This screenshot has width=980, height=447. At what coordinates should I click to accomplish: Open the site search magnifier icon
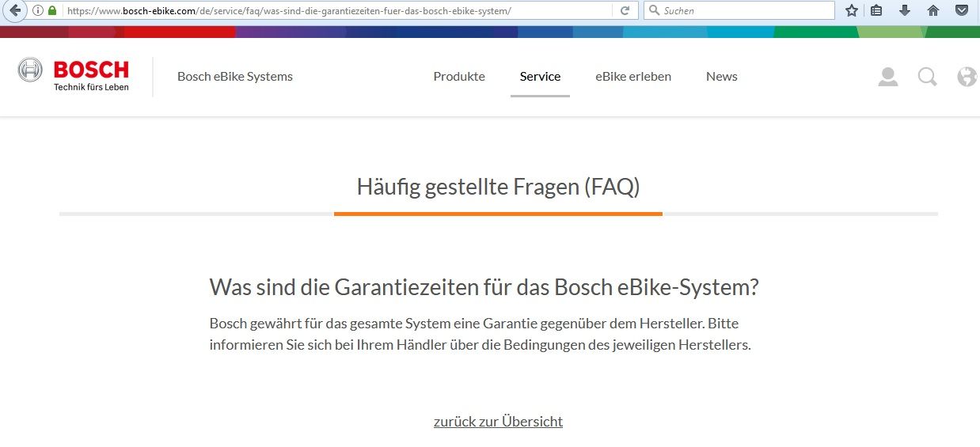(928, 77)
